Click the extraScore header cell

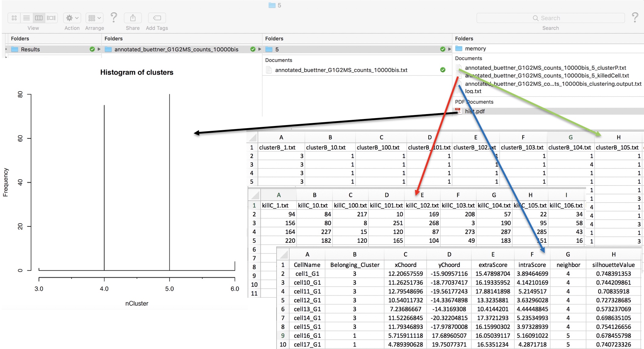(x=493, y=265)
